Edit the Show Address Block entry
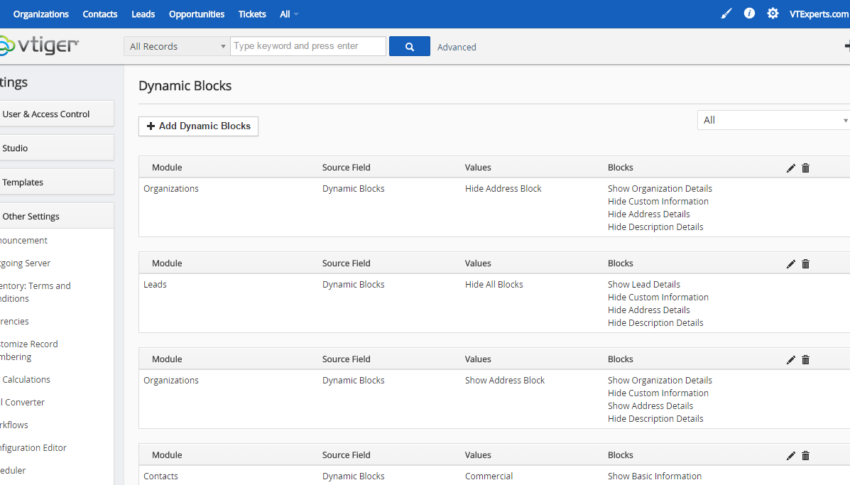 pyautogui.click(x=791, y=360)
